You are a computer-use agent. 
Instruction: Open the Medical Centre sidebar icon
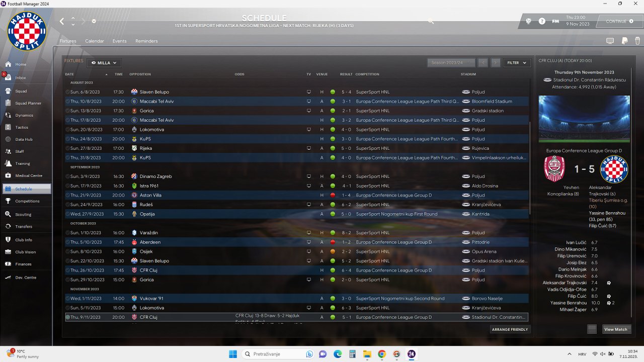tap(9, 175)
